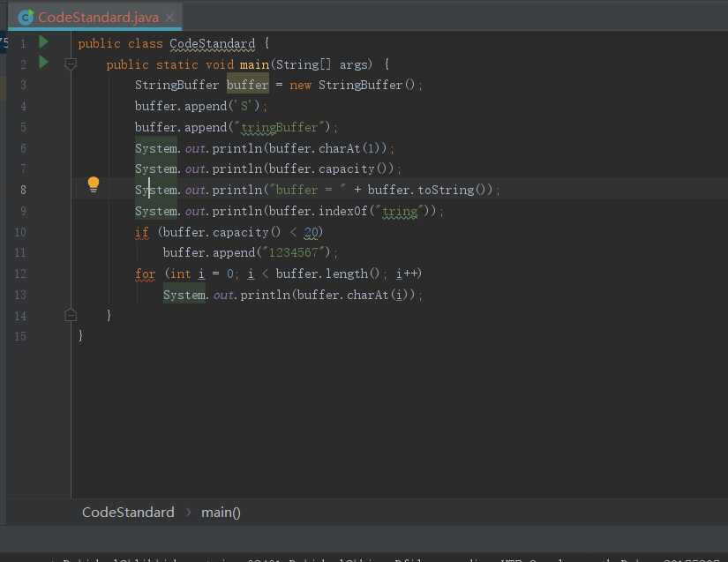Click the main method name on line 2

coord(254,64)
